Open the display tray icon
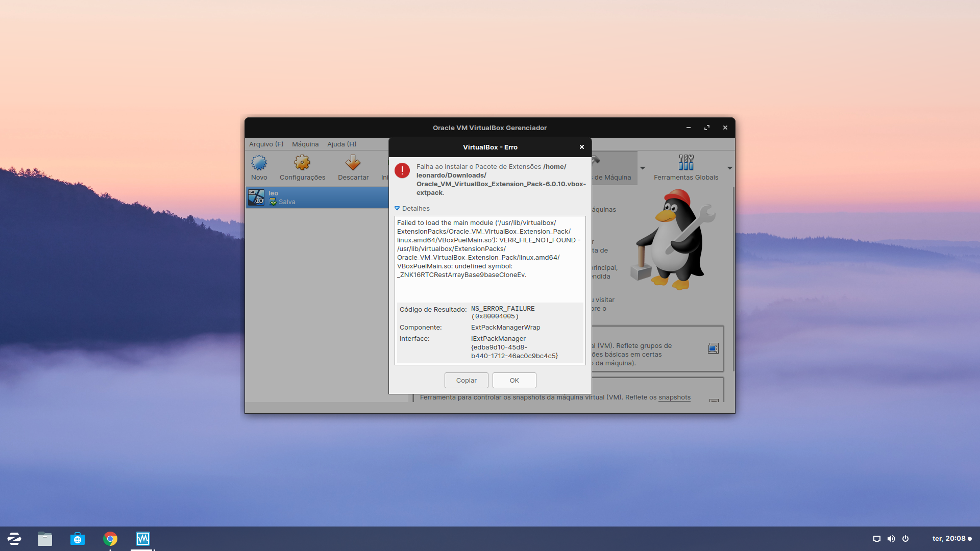The width and height of the screenshot is (980, 551). coord(877,539)
